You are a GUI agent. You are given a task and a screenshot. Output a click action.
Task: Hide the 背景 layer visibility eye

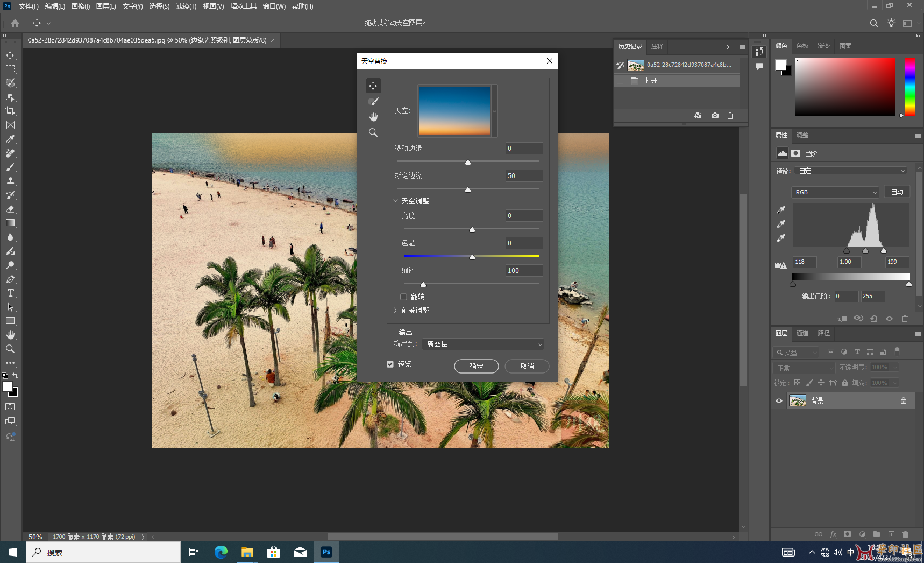779,400
